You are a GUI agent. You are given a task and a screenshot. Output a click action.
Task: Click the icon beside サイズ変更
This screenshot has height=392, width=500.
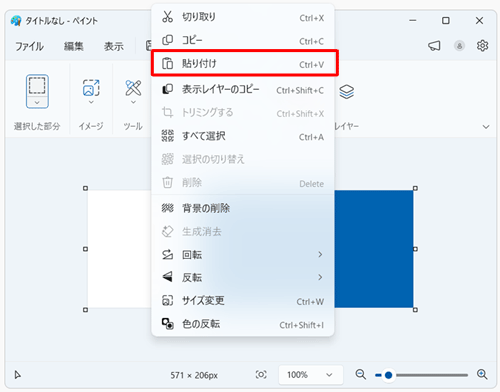coord(167,301)
